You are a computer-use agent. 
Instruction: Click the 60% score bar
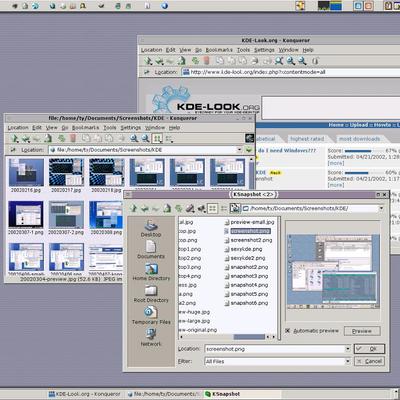[363, 173]
